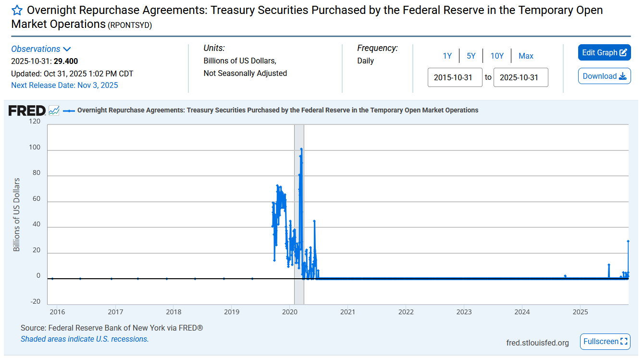Click the end date field showing 2025-10-31
This screenshot has height=358, width=644.
[x=521, y=77]
